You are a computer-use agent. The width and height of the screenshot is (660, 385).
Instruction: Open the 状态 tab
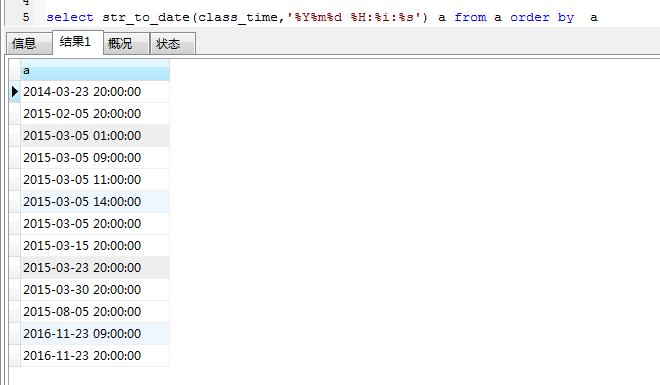173,43
